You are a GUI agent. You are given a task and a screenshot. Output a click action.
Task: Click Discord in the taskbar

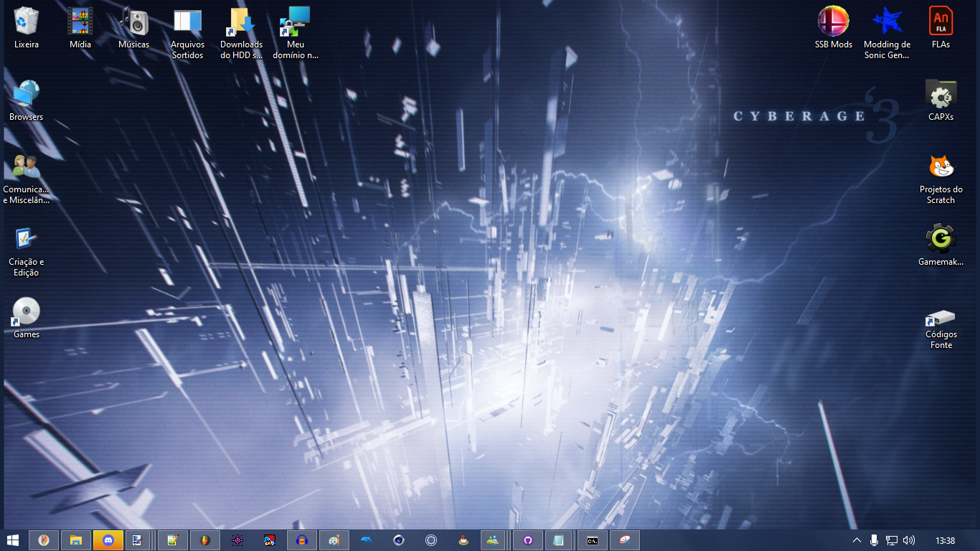tap(108, 540)
